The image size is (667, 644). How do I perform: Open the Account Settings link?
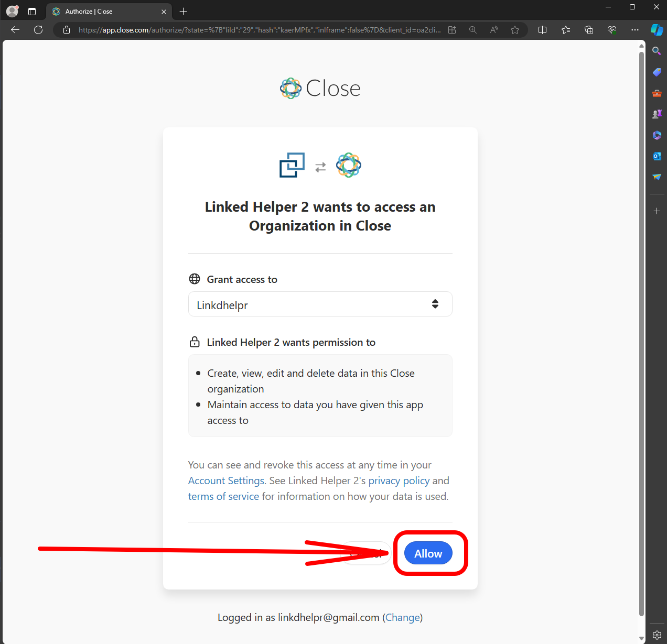pos(226,481)
